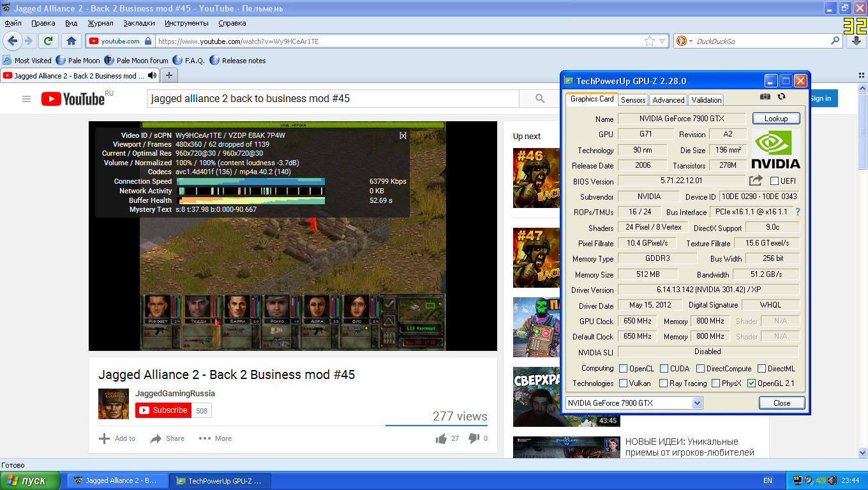The width and height of the screenshot is (868, 490).
Task: Click the blue question mark beside Bus Interface
Action: coord(797,212)
